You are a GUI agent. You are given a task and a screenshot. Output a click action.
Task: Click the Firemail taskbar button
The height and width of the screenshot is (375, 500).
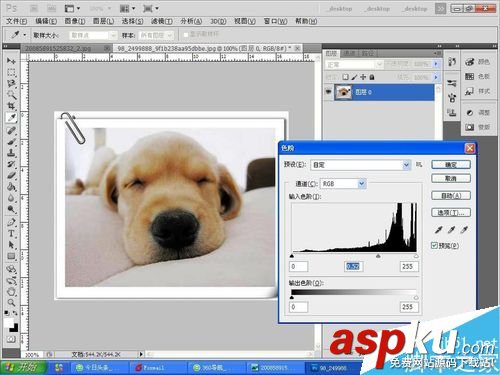coord(157,368)
